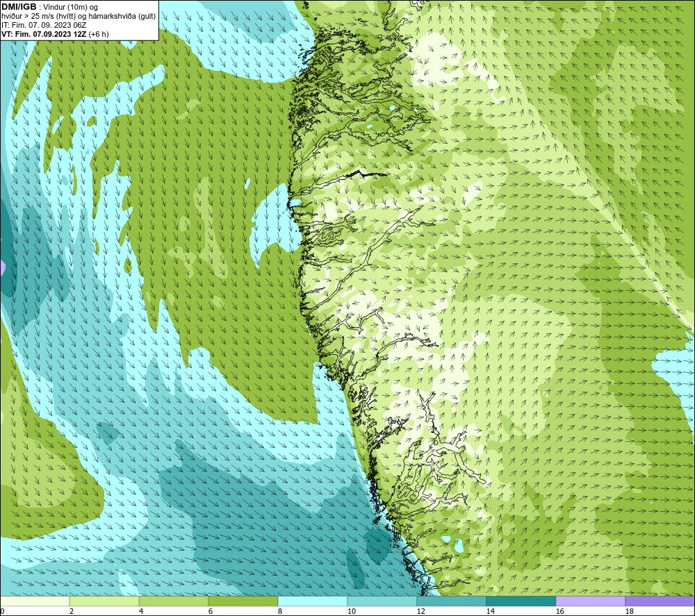This screenshot has width=695, height=616.
Task: Click the legend scale label '10'
Action: [x=351, y=612]
